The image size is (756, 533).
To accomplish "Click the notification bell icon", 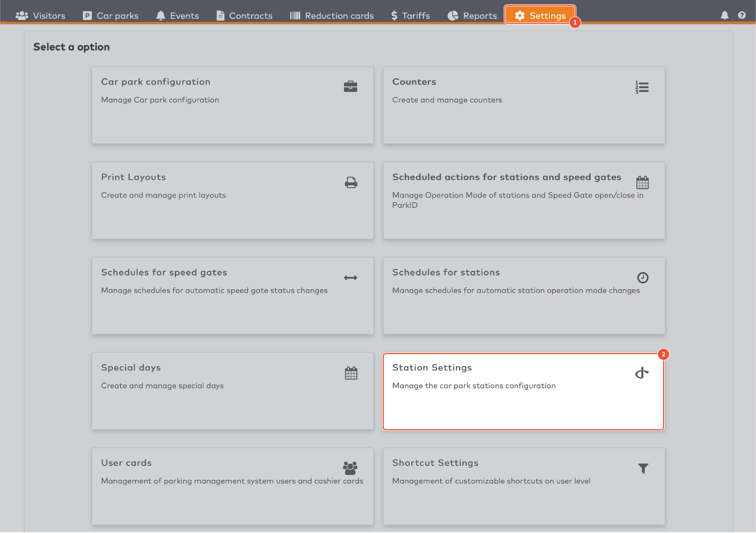I will coord(724,15).
